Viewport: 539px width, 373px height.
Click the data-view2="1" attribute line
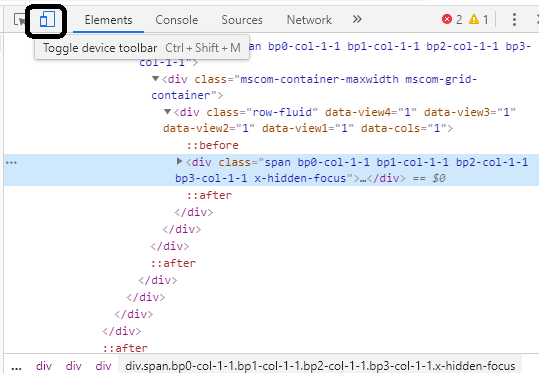209,128
